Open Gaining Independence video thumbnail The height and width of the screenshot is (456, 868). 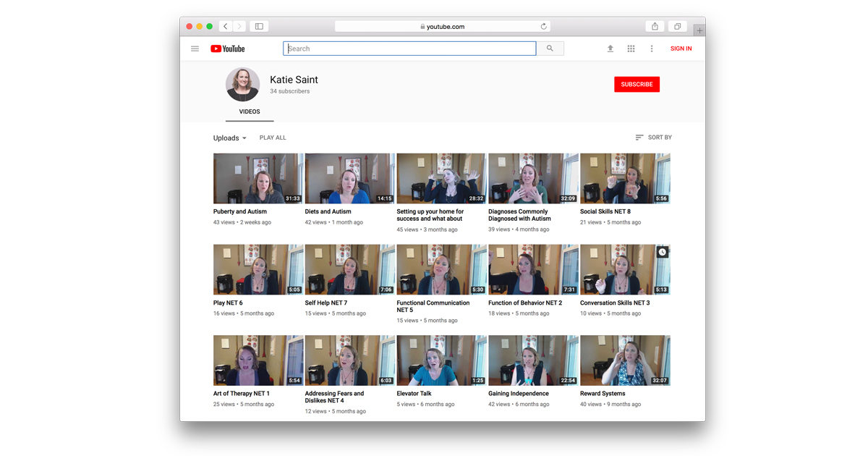[533, 360]
